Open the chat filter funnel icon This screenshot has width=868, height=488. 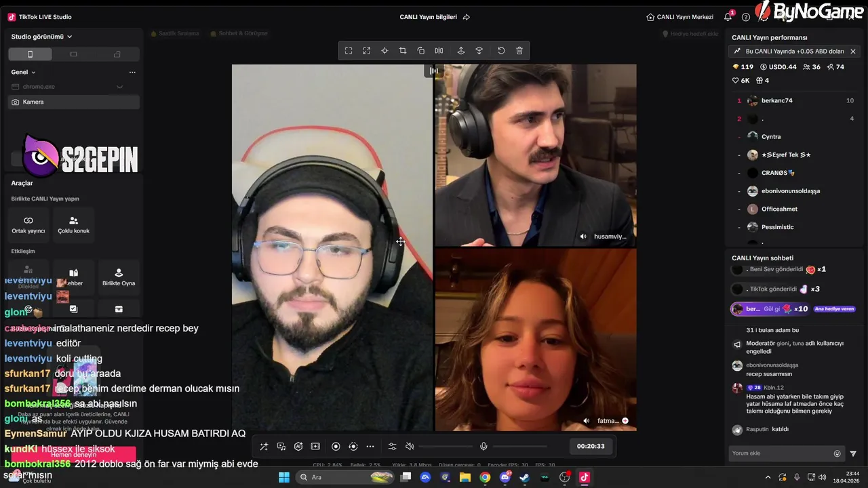click(x=853, y=453)
